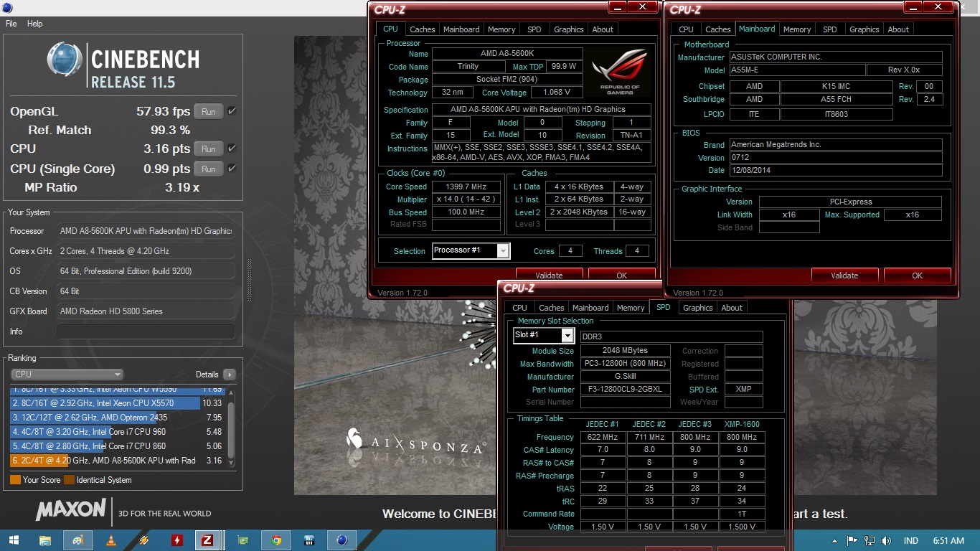Open the Cinebench Help menu
The height and width of the screenshot is (551, 980).
pos(35,24)
